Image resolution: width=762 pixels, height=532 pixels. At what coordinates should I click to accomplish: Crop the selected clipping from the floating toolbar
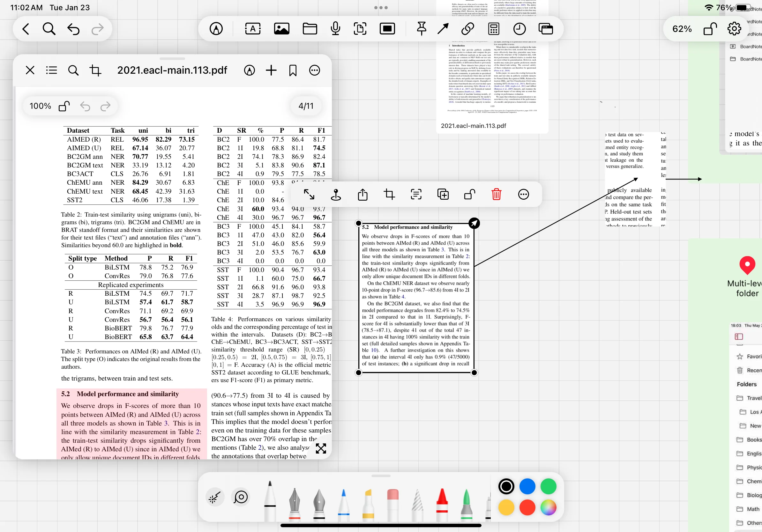[389, 194]
